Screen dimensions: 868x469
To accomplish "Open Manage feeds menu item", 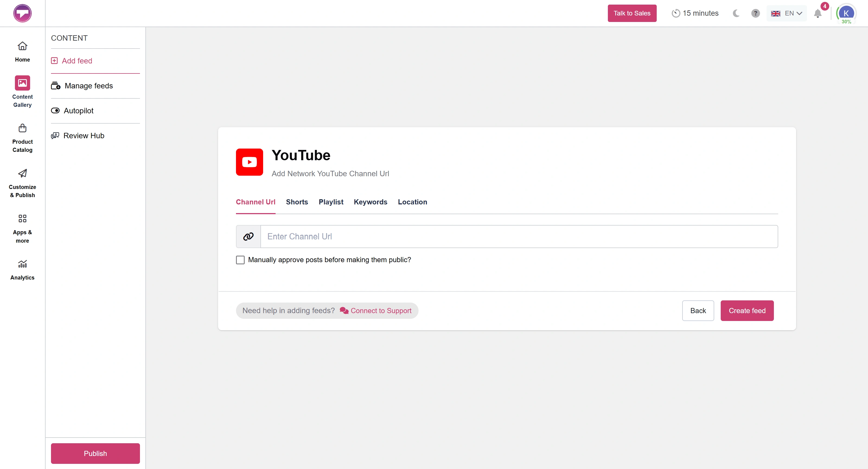I will pyautogui.click(x=95, y=85).
